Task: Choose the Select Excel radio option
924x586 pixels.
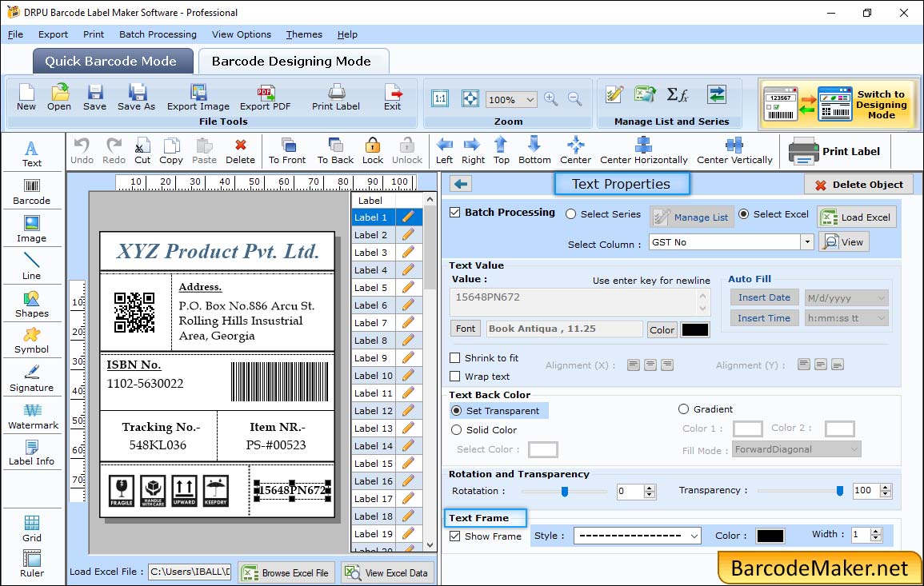Action: coord(744,214)
